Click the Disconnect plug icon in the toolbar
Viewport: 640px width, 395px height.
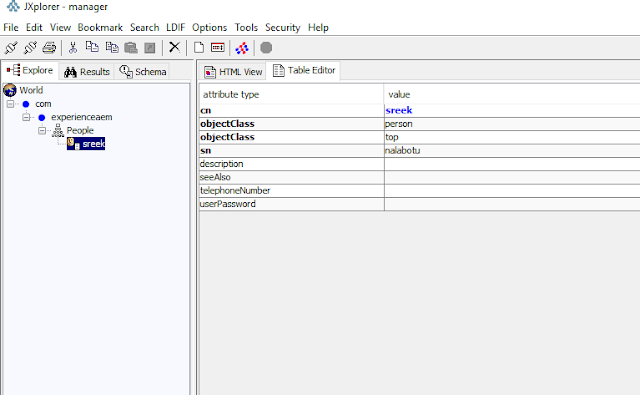(x=30, y=48)
